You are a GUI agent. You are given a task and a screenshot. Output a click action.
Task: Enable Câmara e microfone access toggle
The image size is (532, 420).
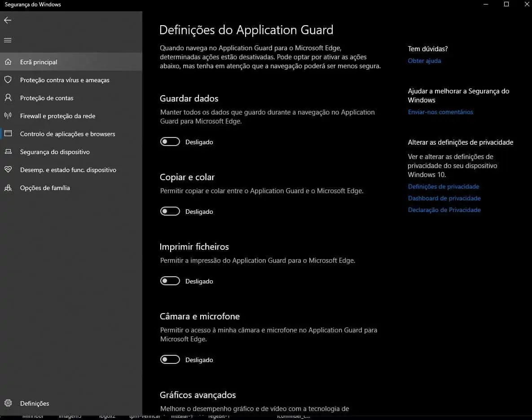tap(170, 360)
